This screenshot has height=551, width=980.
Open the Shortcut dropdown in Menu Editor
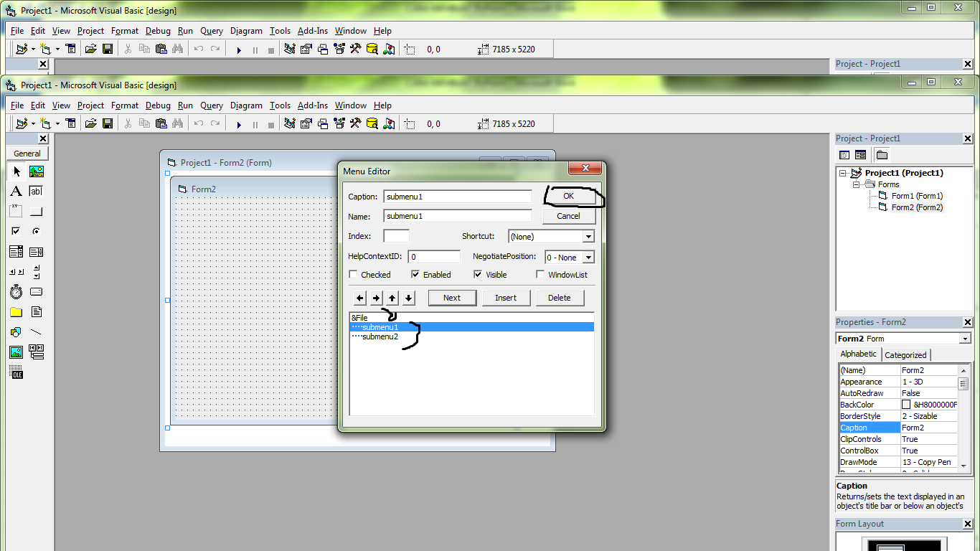tap(588, 237)
